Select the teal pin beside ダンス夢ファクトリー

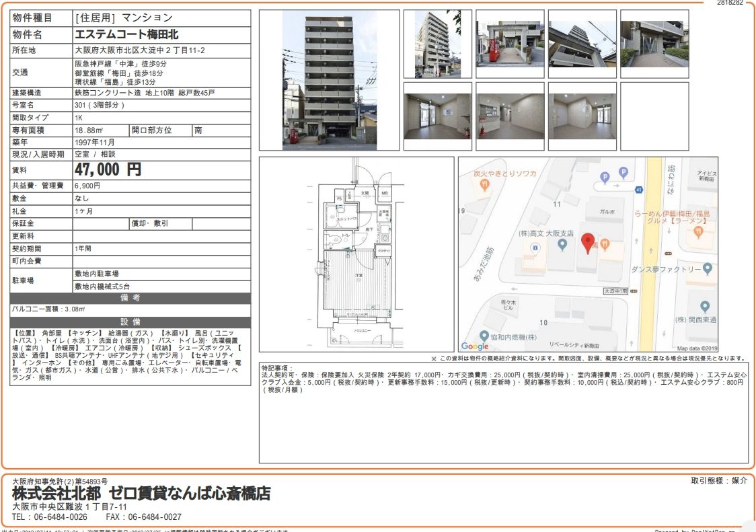[x=708, y=268]
